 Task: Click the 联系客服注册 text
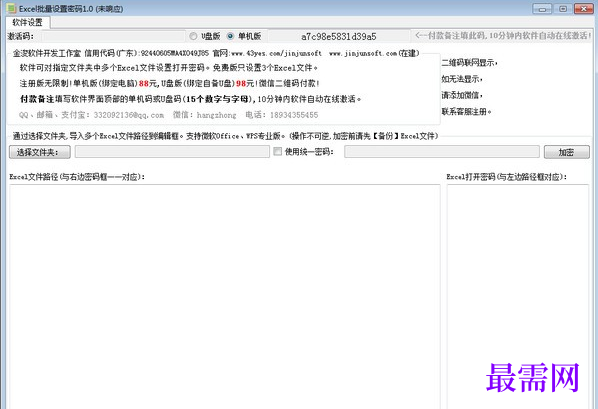click(466, 111)
